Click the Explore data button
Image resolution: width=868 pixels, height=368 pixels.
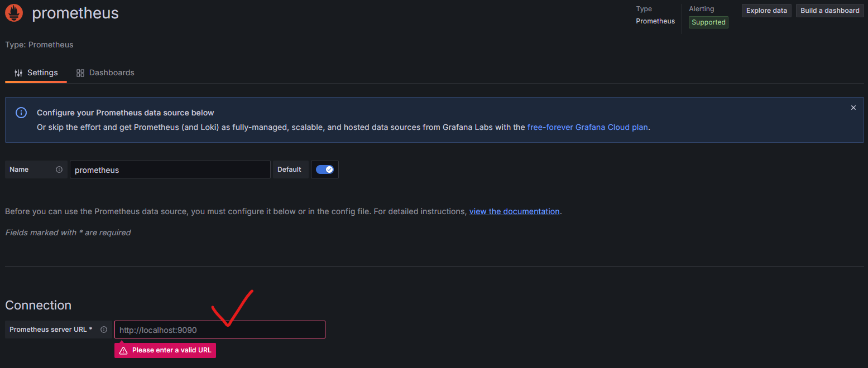(766, 10)
